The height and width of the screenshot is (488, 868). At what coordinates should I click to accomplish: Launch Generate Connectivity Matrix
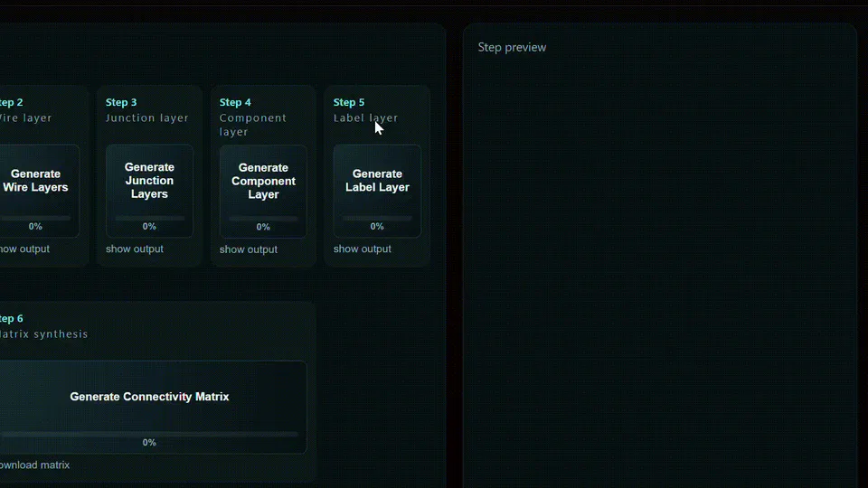coord(149,408)
